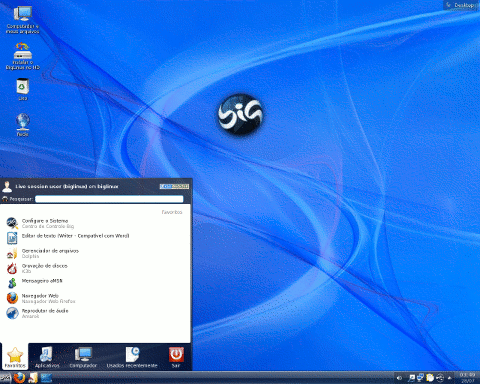
Task: Switch to the Aplicativos tab
Action: pyautogui.click(x=47, y=357)
